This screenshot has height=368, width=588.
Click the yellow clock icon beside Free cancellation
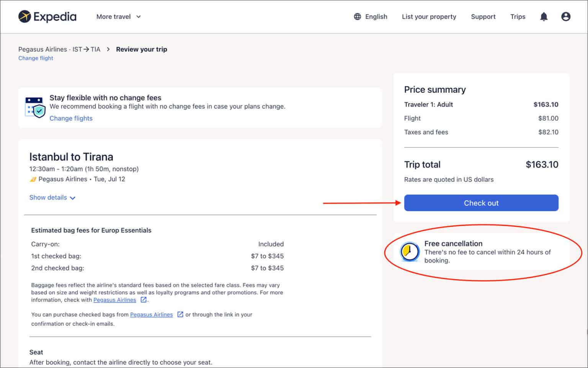pyautogui.click(x=409, y=252)
